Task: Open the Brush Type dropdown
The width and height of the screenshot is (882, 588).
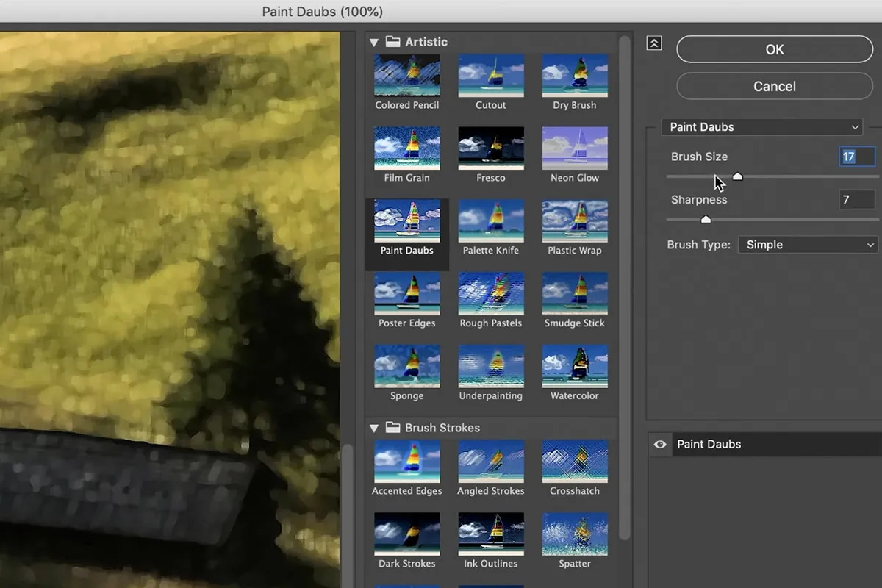Action: coord(808,245)
